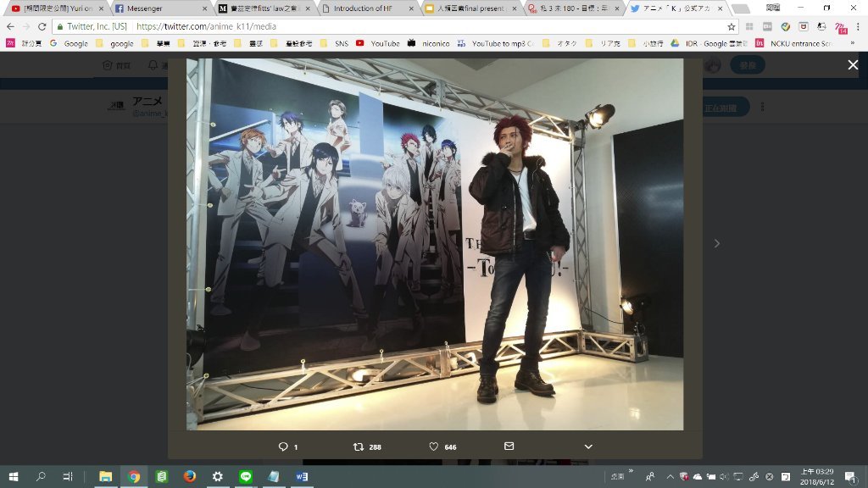Open the tab with 180 in title
868x488 pixels.
pyautogui.click(x=572, y=8)
